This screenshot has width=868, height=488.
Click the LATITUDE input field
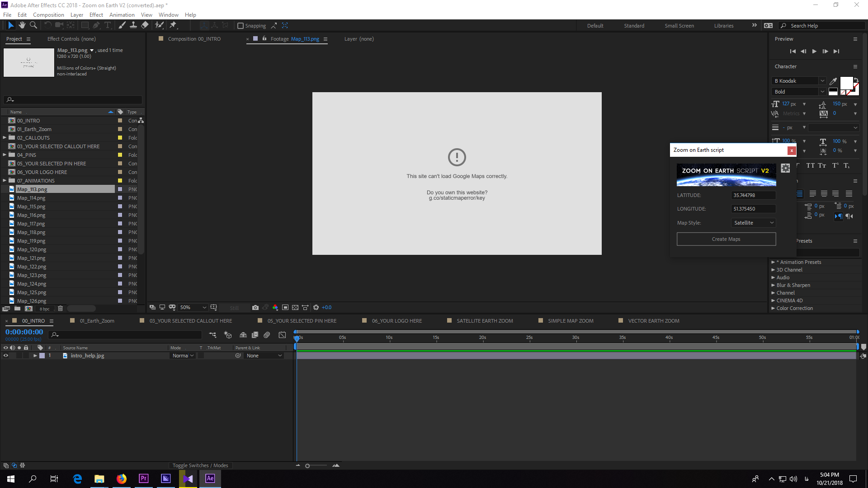(x=753, y=195)
